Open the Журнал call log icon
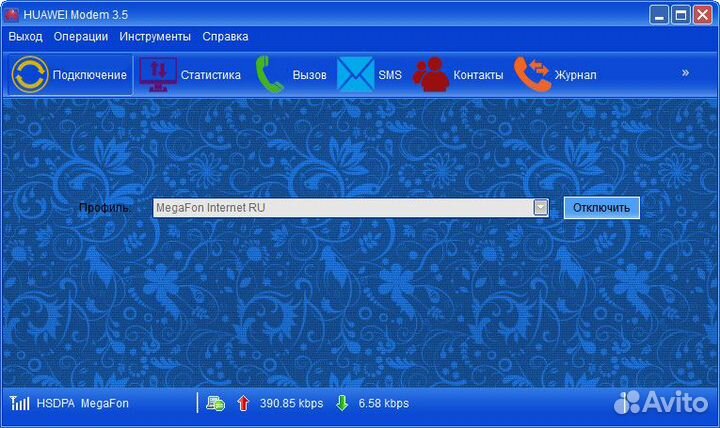 click(x=532, y=75)
